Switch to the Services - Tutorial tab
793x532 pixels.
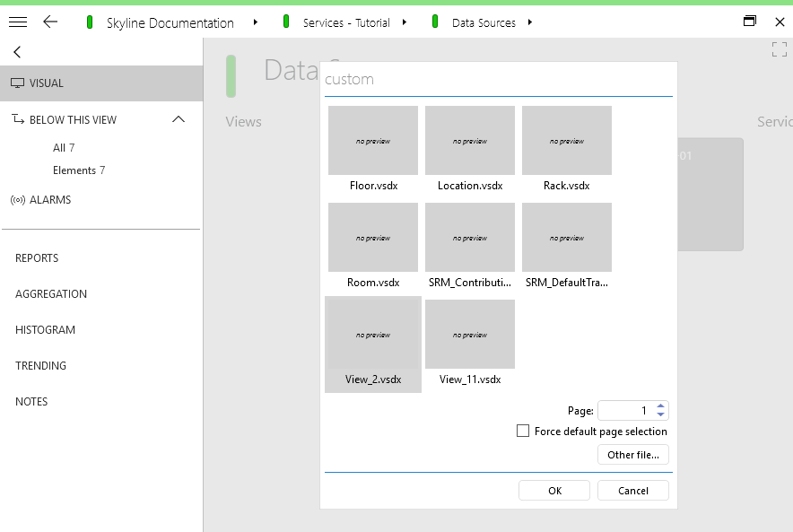coord(345,22)
